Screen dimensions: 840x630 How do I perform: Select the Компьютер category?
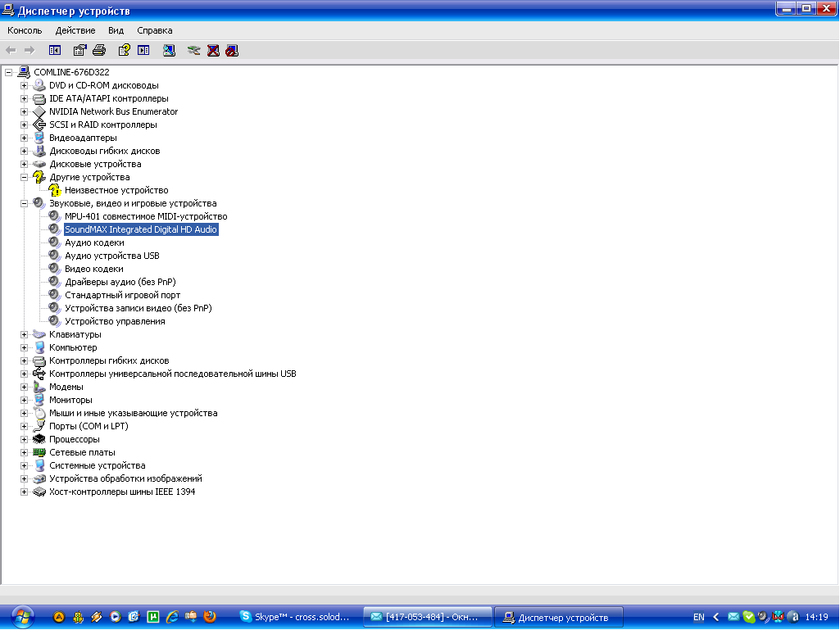pyautogui.click(x=73, y=347)
